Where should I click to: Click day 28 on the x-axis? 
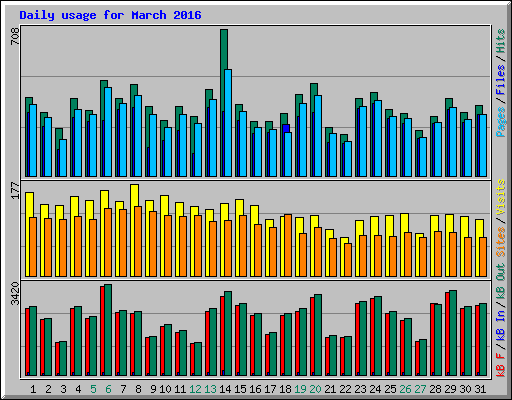pos(435,389)
